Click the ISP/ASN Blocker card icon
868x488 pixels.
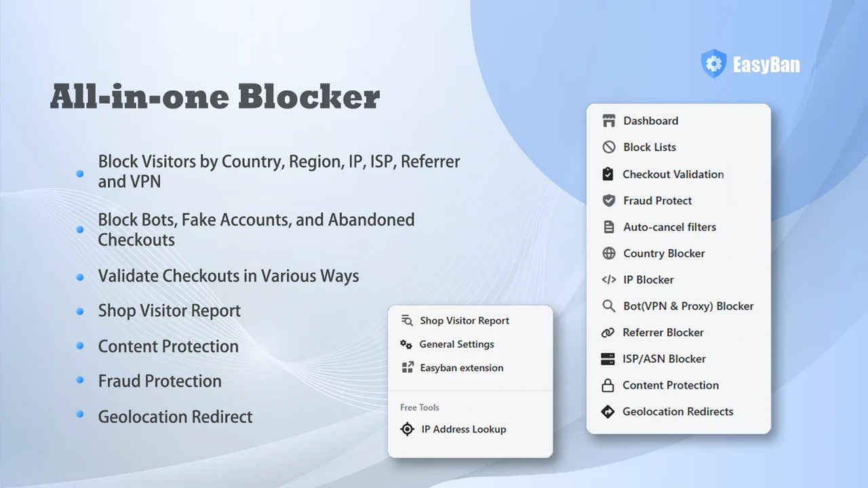[608, 359]
